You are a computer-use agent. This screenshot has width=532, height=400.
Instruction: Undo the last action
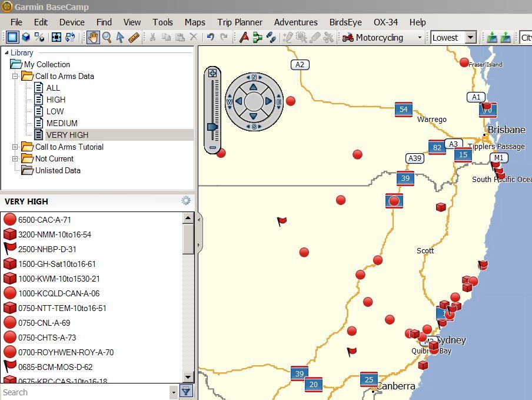click(x=211, y=37)
